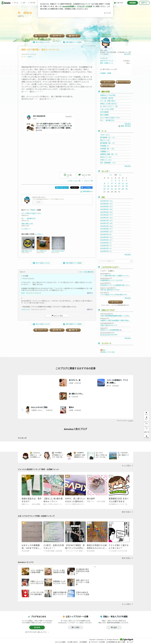This screenshot has height=644, width=151.
Task: Open 人気ブログ with star icon
Action: 119,3
